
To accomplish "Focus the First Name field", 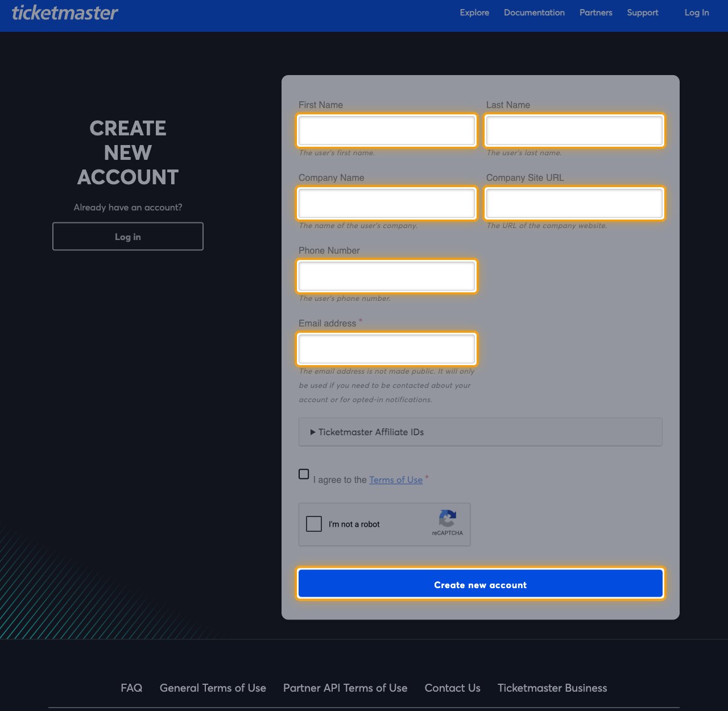I will coord(387,130).
